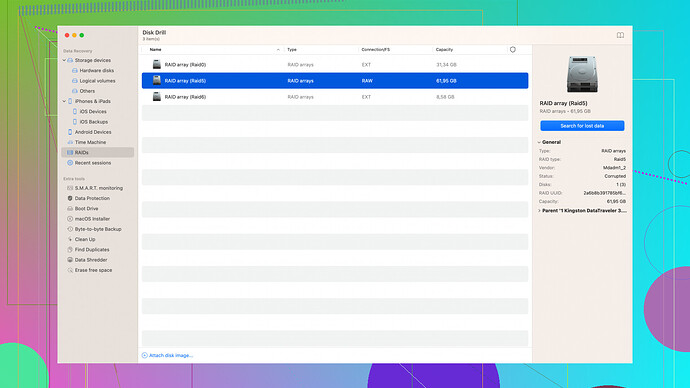Click the macOS Installer icon
690x388 pixels.
coord(70,219)
